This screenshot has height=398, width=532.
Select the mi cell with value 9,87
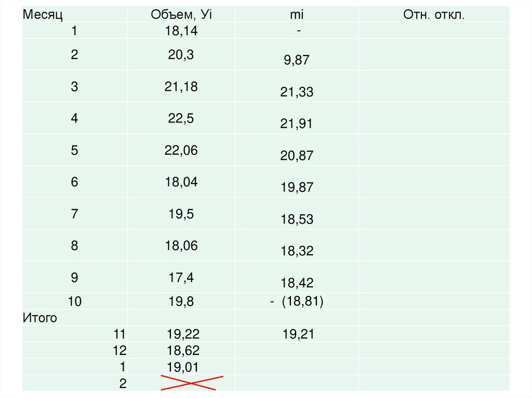pyautogui.click(x=297, y=60)
